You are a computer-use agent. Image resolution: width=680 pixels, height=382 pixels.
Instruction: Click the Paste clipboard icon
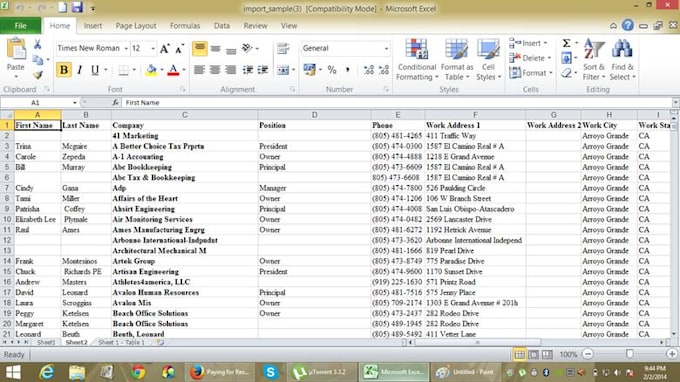pyautogui.click(x=16, y=49)
